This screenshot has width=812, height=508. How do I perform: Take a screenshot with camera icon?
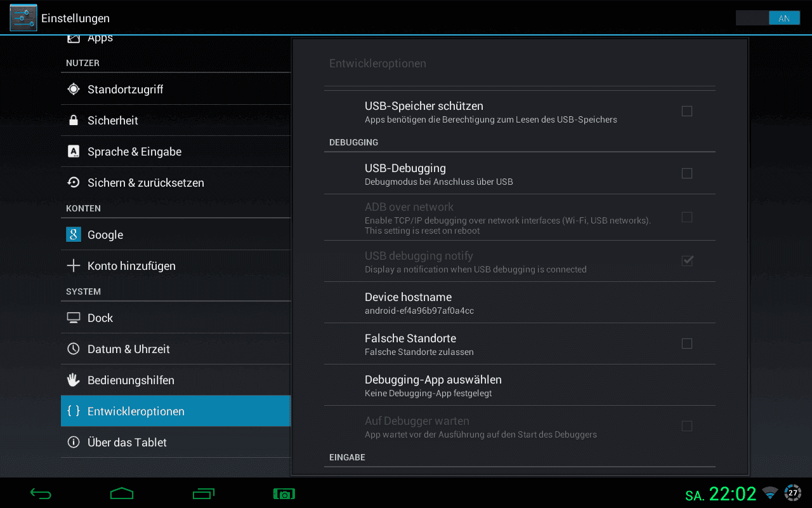coord(284,493)
